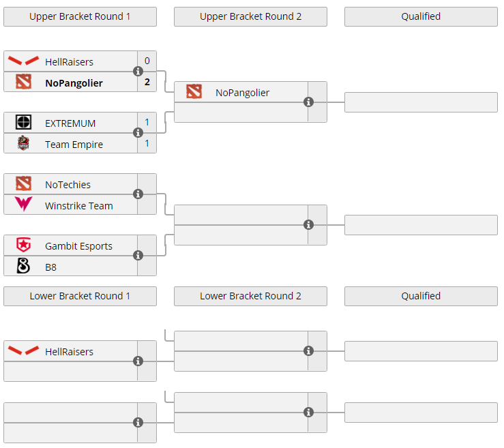Select the Lower Bracket Round 2 header
Viewport: 504px width, 448px height.
[x=250, y=296]
